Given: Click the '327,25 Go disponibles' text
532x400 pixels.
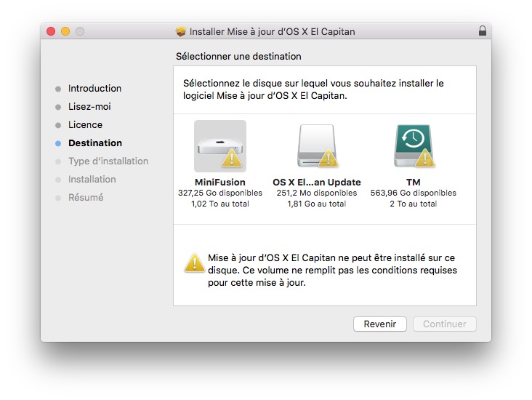Looking at the screenshot, I should click(x=220, y=193).
